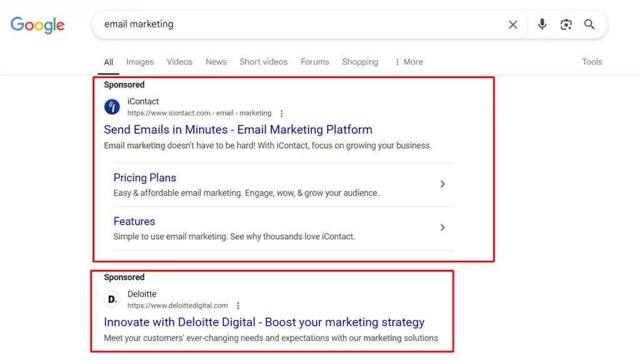Open three-dot menu beside Deloitte URL
640x364 pixels.
click(238, 306)
